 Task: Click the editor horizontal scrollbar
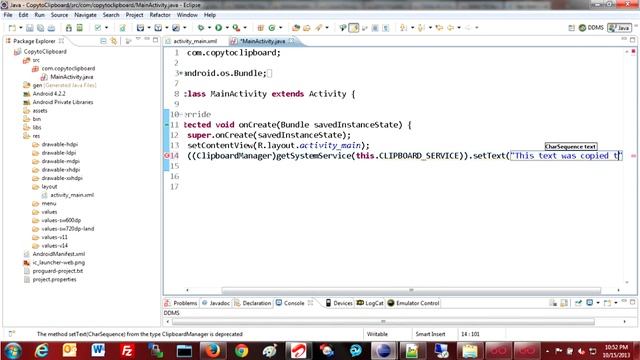click(411, 290)
